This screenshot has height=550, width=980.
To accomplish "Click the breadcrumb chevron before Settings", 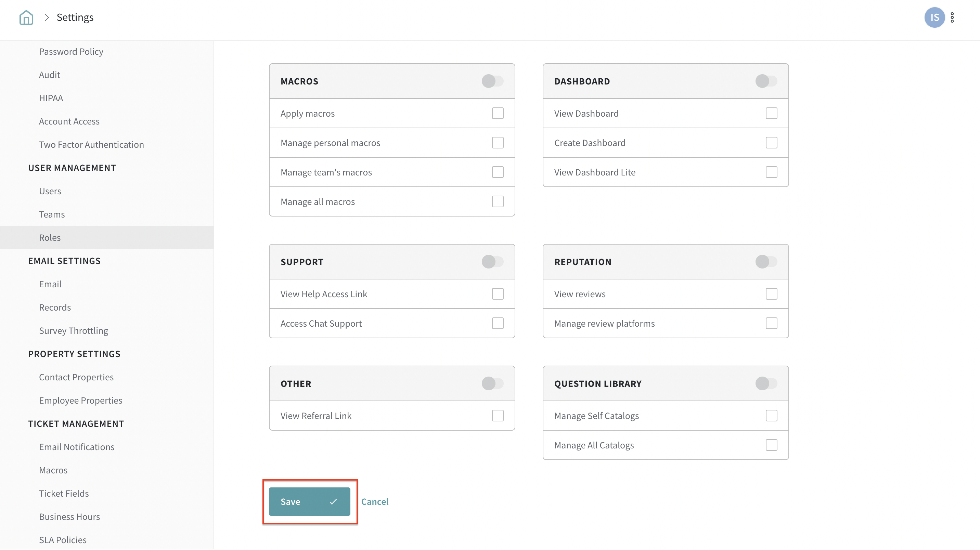I will pos(47,17).
